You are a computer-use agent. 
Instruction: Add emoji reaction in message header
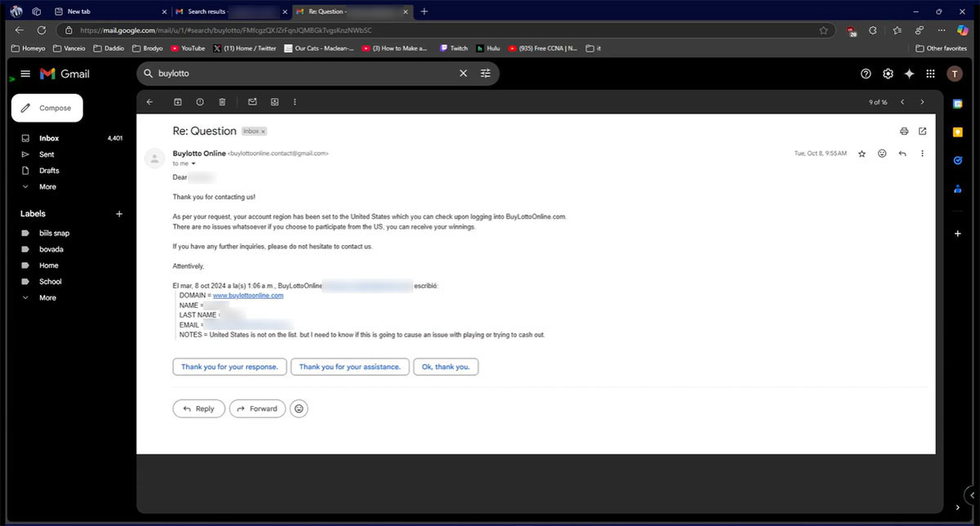coord(882,154)
